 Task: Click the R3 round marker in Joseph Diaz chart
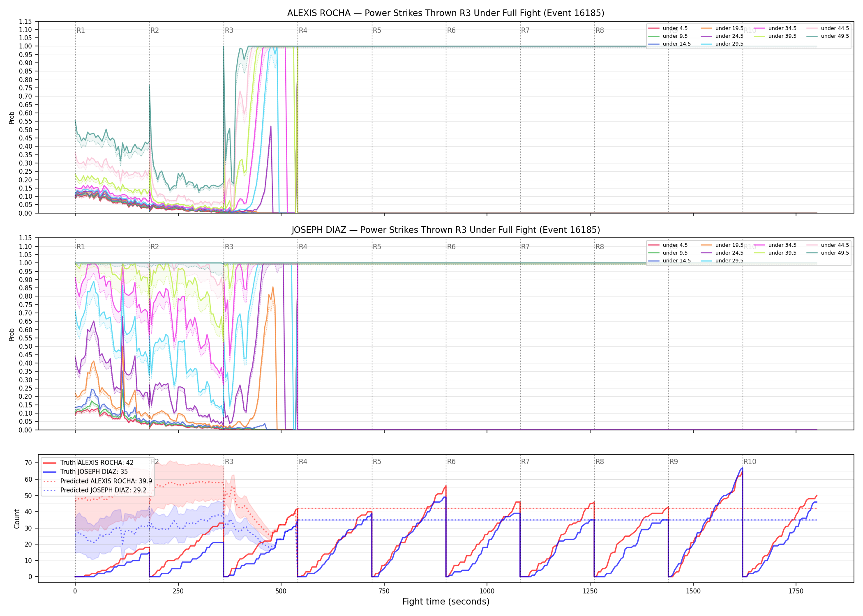[x=229, y=247]
